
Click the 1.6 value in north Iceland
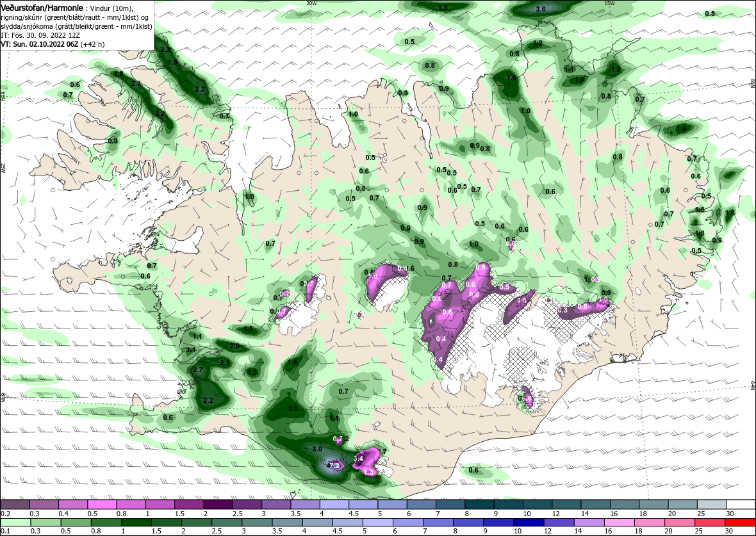(511, 77)
